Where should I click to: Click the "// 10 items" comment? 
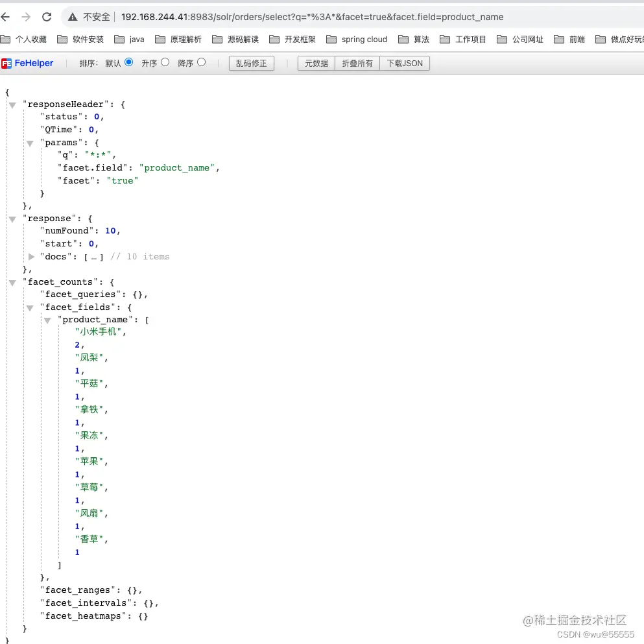pyautogui.click(x=139, y=257)
